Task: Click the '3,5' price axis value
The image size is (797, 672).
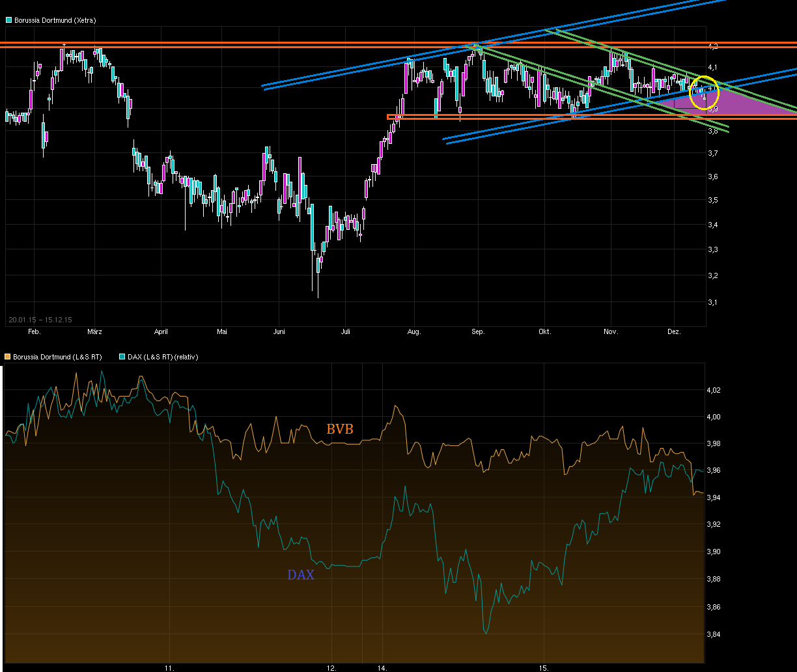Action: pos(714,200)
